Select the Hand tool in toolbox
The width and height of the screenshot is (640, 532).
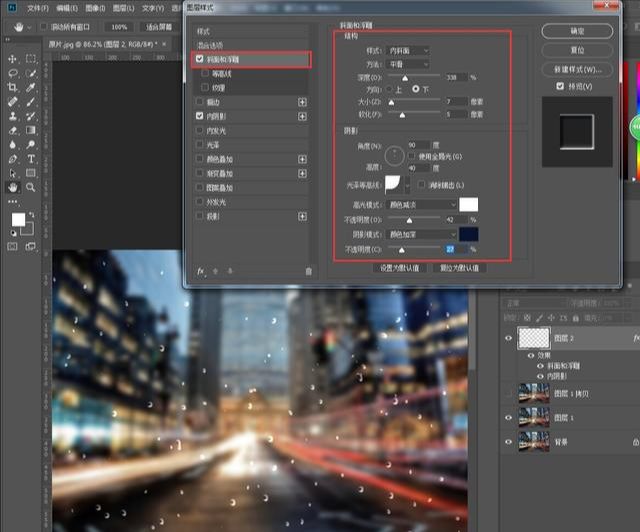pos(12,187)
